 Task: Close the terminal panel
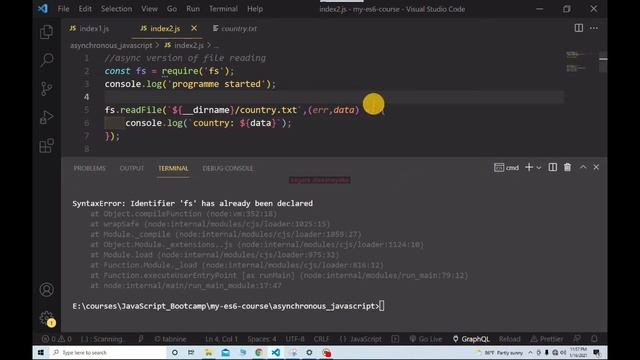(x=596, y=167)
